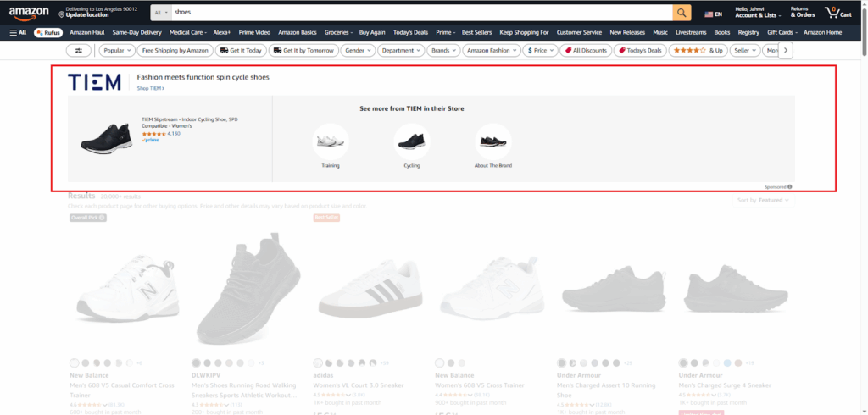
Task: Toggle the All Discounts filter
Action: click(x=586, y=50)
